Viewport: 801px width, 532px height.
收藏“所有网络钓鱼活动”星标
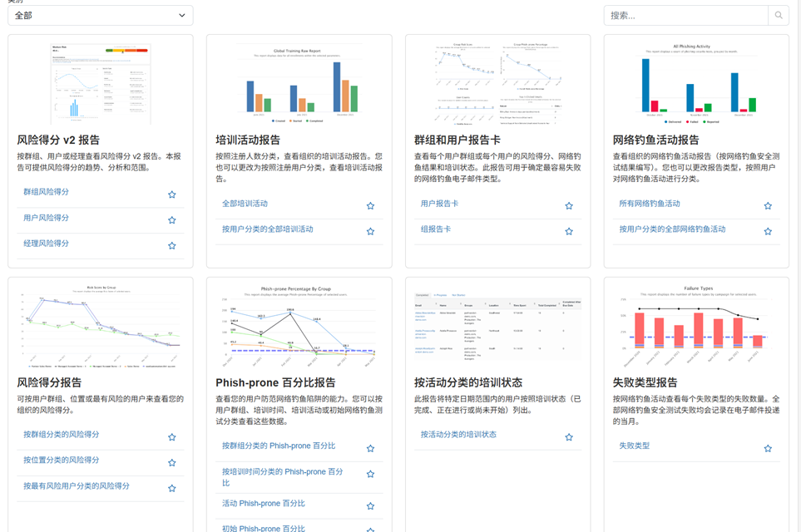coord(768,206)
